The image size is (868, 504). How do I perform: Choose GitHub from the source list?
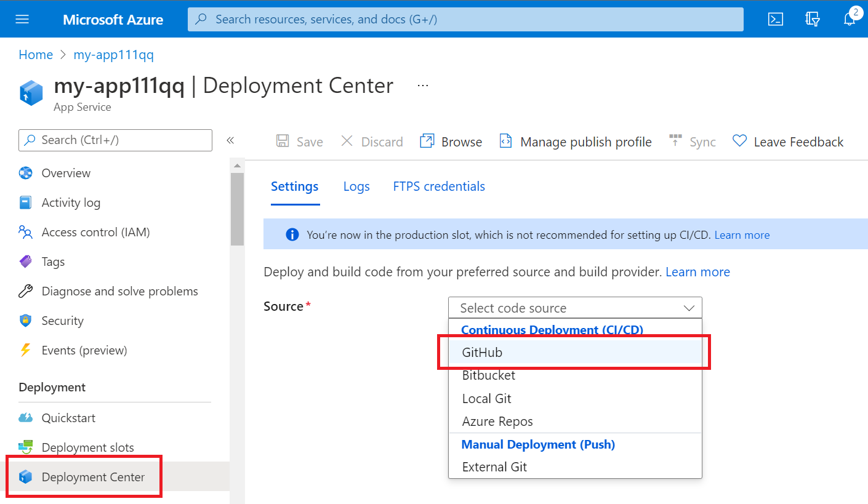575,353
